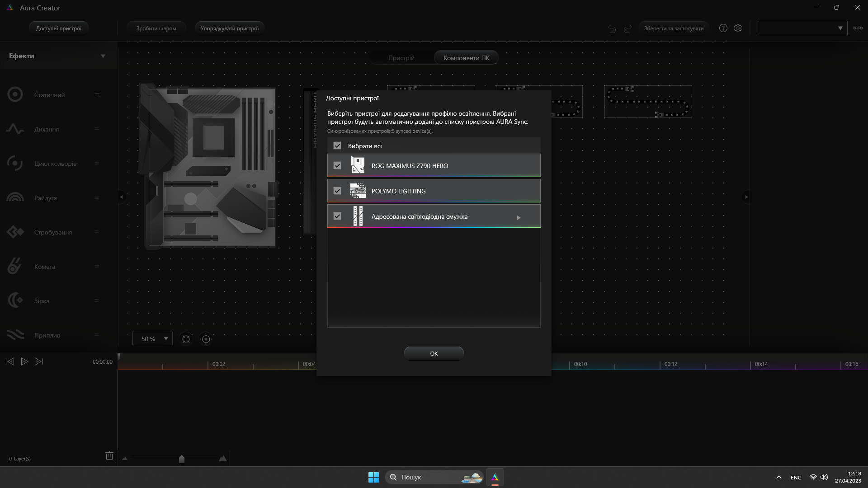
Task: Click the Доступні пристрої toolbar button
Action: (59, 28)
